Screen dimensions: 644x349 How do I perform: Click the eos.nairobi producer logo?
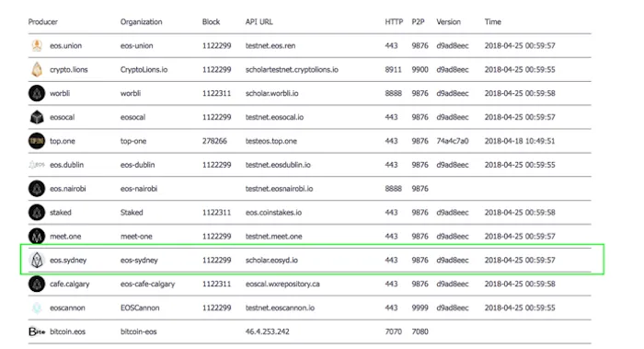click(x=37, y=189)
